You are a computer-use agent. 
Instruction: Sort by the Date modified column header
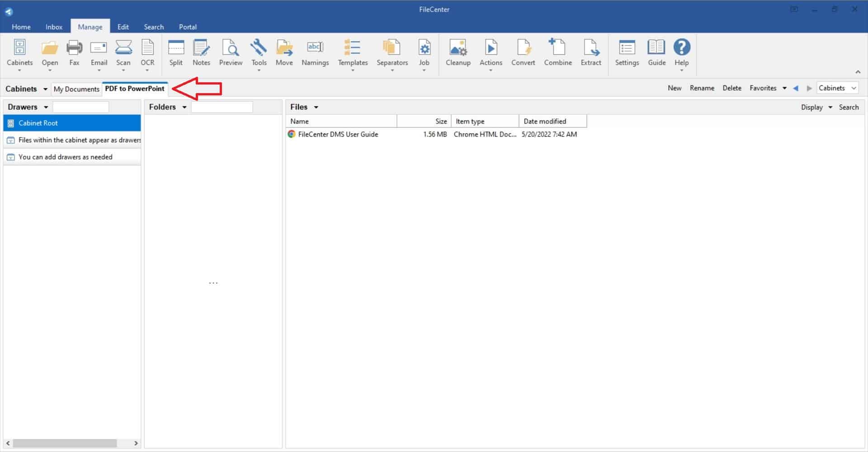(553, 121)
